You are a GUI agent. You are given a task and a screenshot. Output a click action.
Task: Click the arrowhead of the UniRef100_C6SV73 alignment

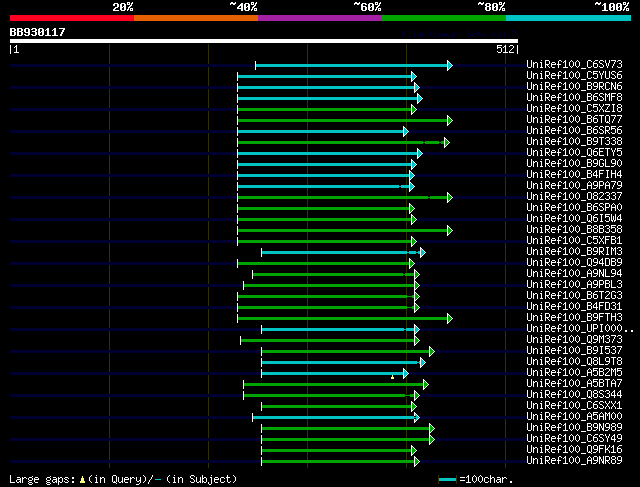click(450, 65)
